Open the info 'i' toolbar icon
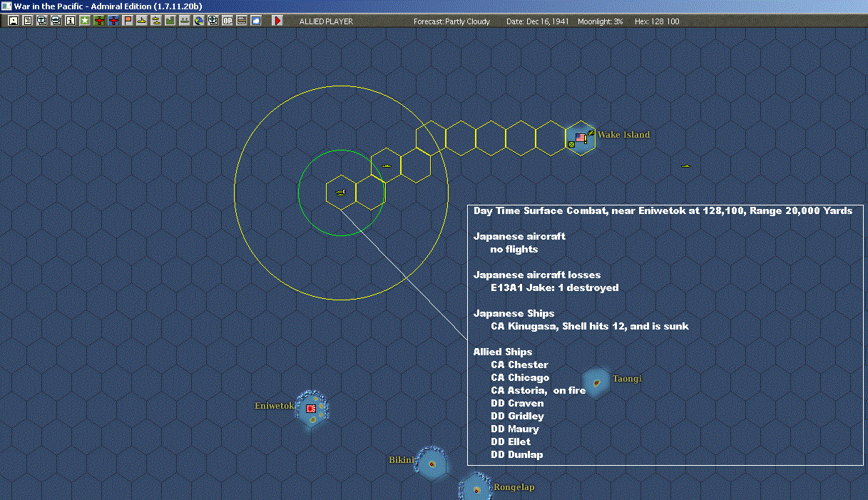 click(x=70, y=21)
